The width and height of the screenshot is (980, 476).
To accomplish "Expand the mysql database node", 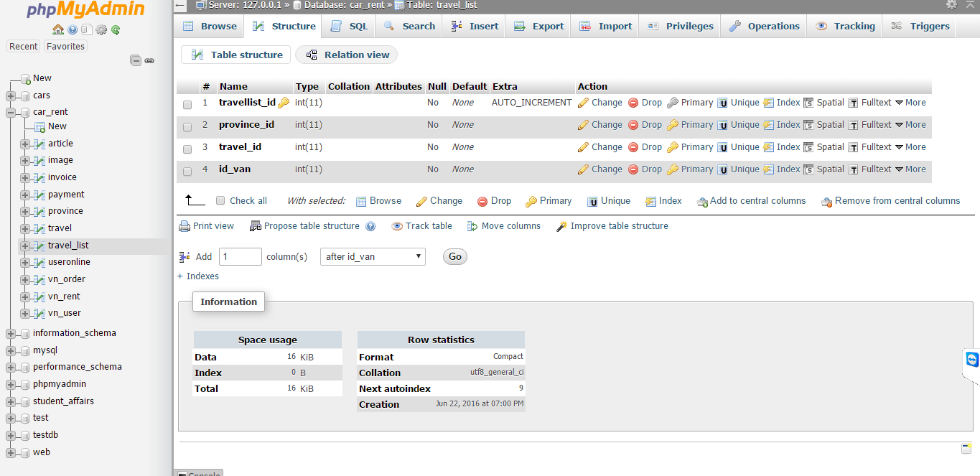I will coord(11,351).
